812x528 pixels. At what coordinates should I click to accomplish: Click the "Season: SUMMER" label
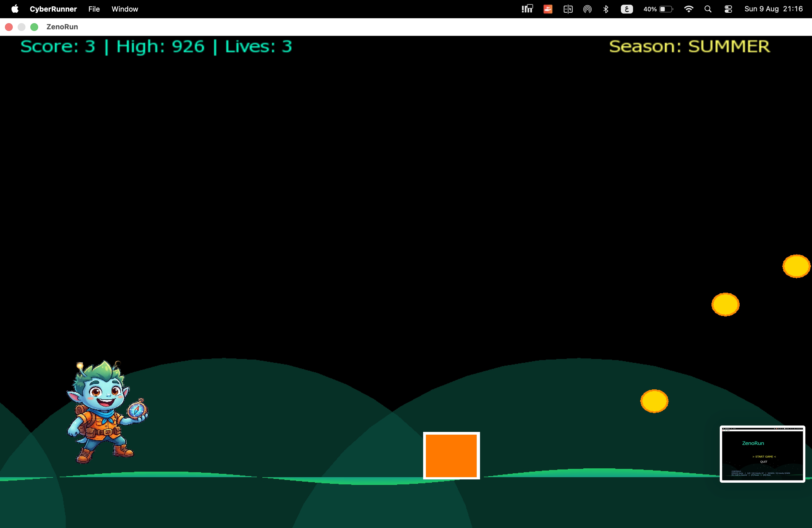point(690,46)
